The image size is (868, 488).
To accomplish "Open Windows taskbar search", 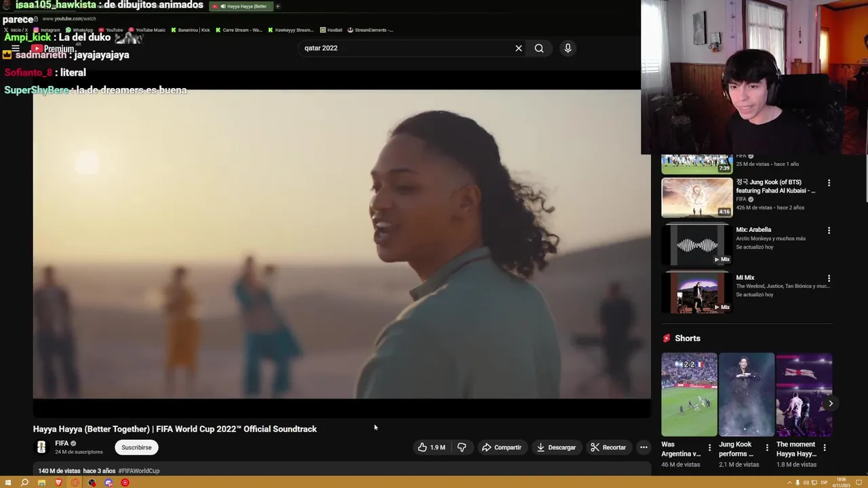I will (24, 483).
